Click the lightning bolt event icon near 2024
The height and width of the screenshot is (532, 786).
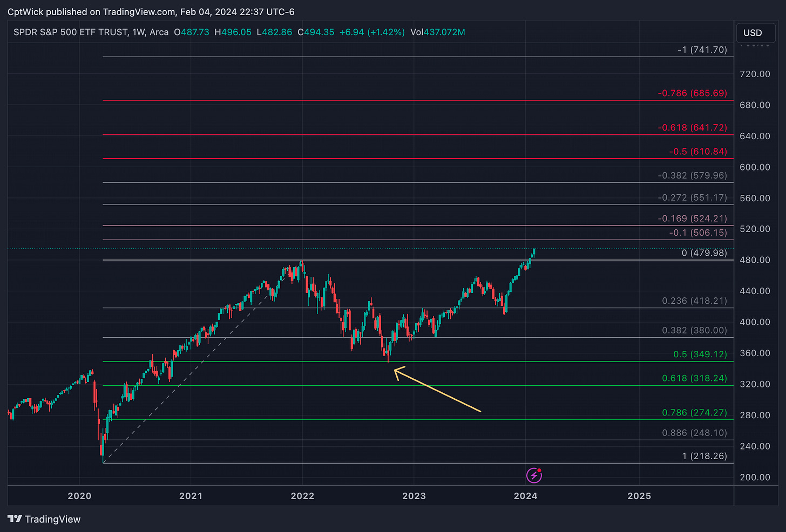coord(534,475)
